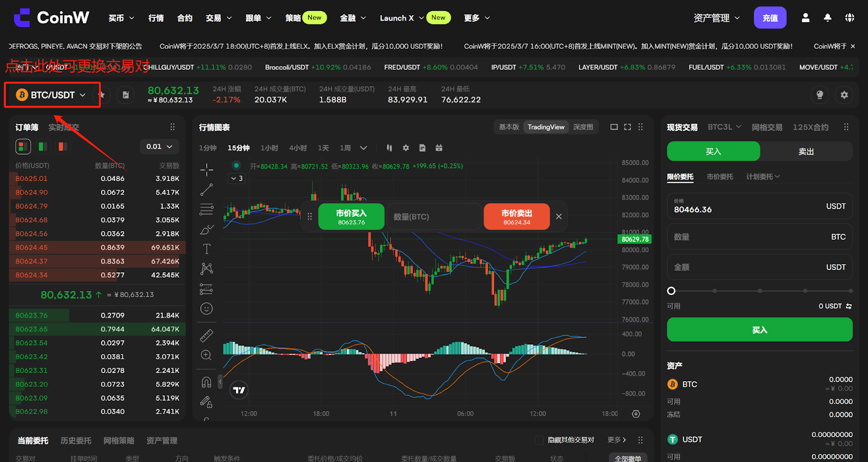
Task: Switch to Buy (买入) toggle
Action: [x=713, y=151]
